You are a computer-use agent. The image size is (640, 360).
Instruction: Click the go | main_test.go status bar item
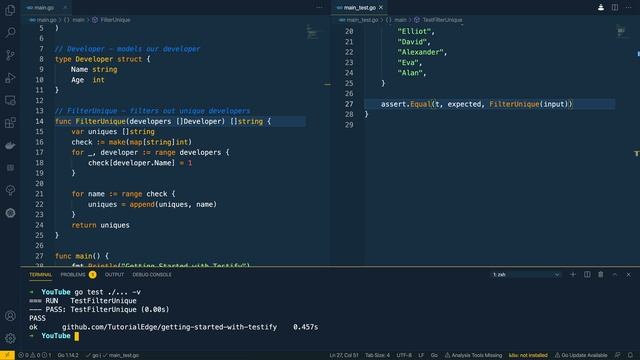112,355
